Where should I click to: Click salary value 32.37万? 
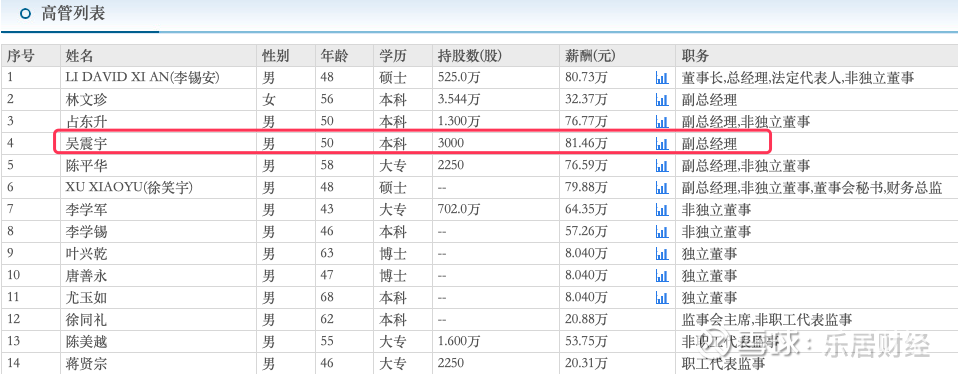point(587,100)
